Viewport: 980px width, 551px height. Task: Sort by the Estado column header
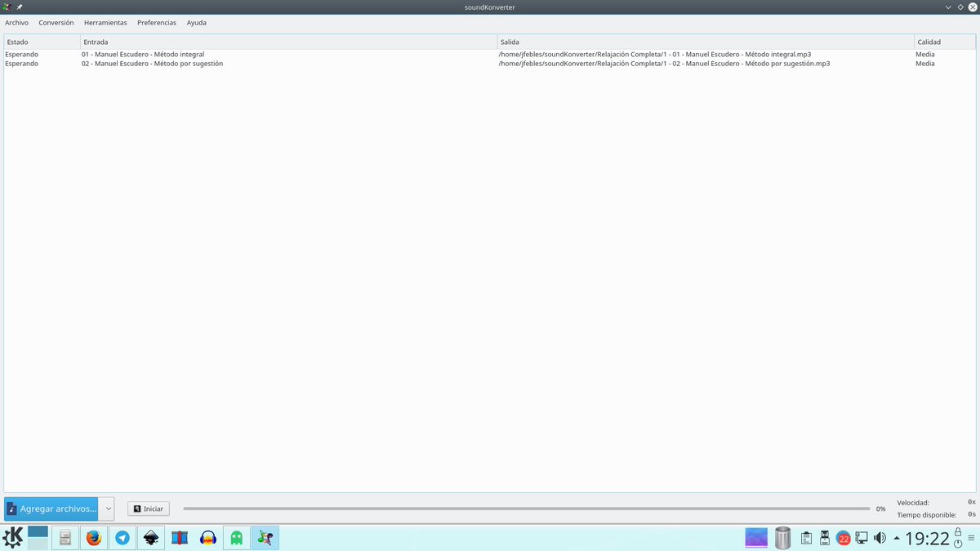(x=42, y=42)
